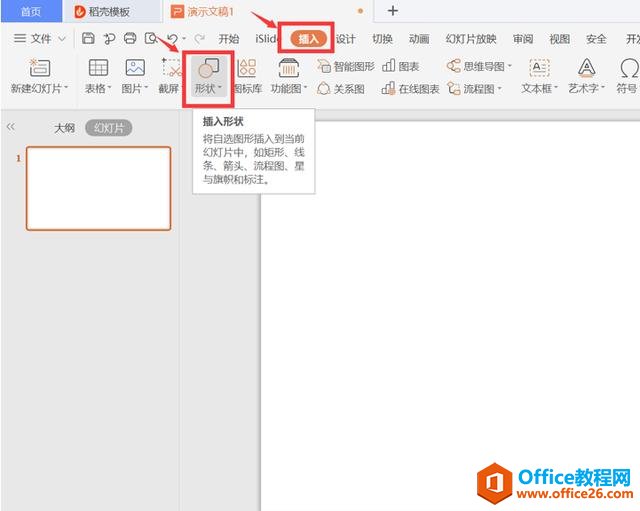This screenshot has height=511, width=640.
Task: Click the Print icon in quick toolbar
Action: tap(130, 38)
